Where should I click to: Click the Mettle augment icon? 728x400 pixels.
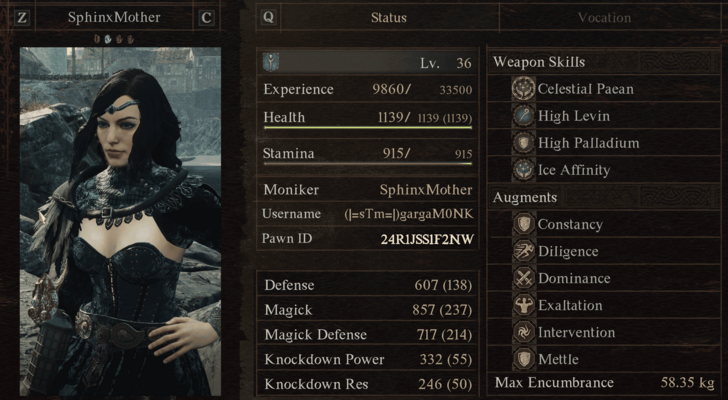524,359
